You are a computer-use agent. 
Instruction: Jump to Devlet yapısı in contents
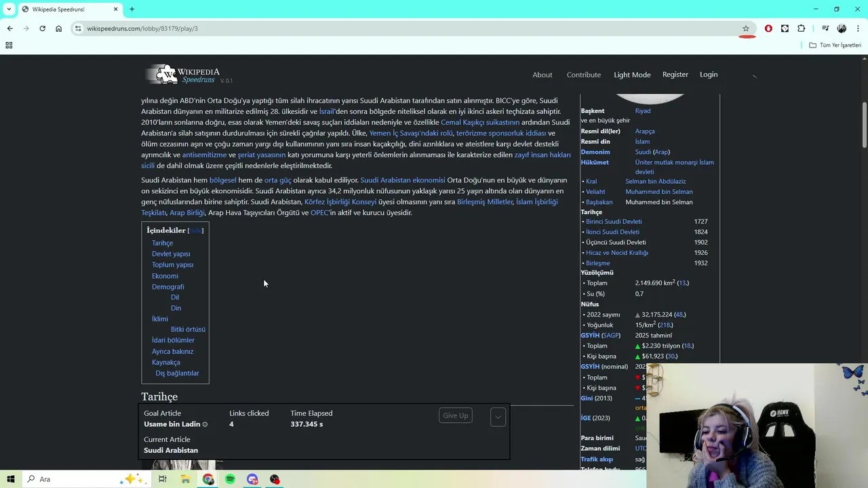pyautogui.click(x=171, y=253)
